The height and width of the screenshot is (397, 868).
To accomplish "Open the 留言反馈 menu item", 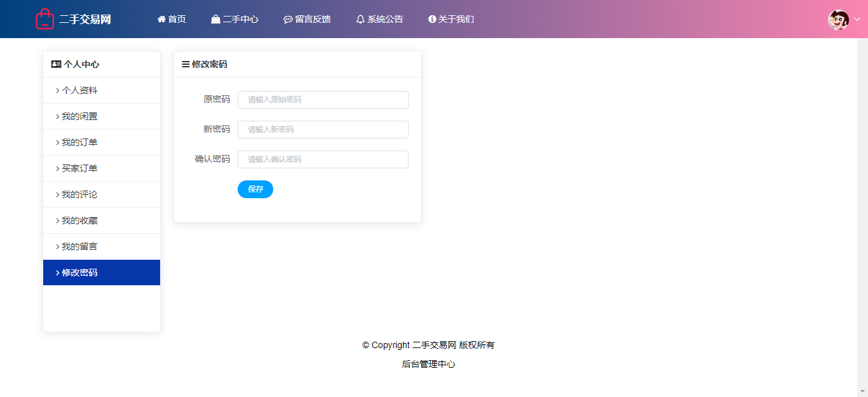I will pos(307,19).
